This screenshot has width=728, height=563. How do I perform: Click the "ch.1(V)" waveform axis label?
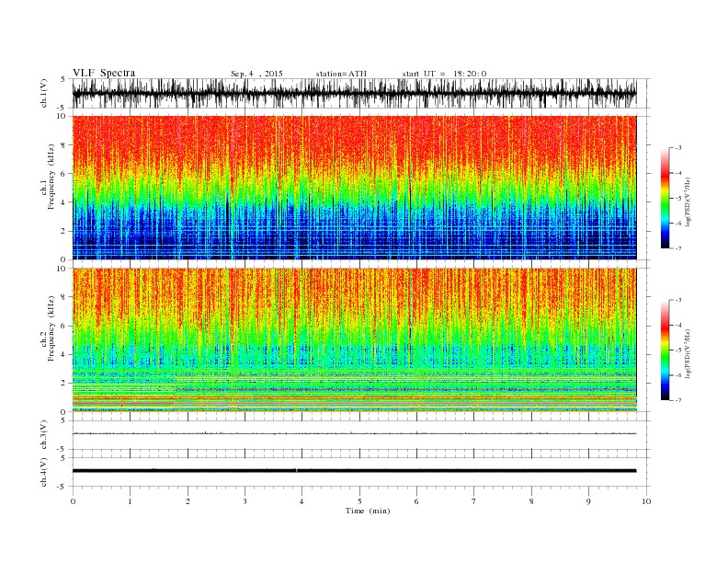pyautogui.click(x=44, y=93)
